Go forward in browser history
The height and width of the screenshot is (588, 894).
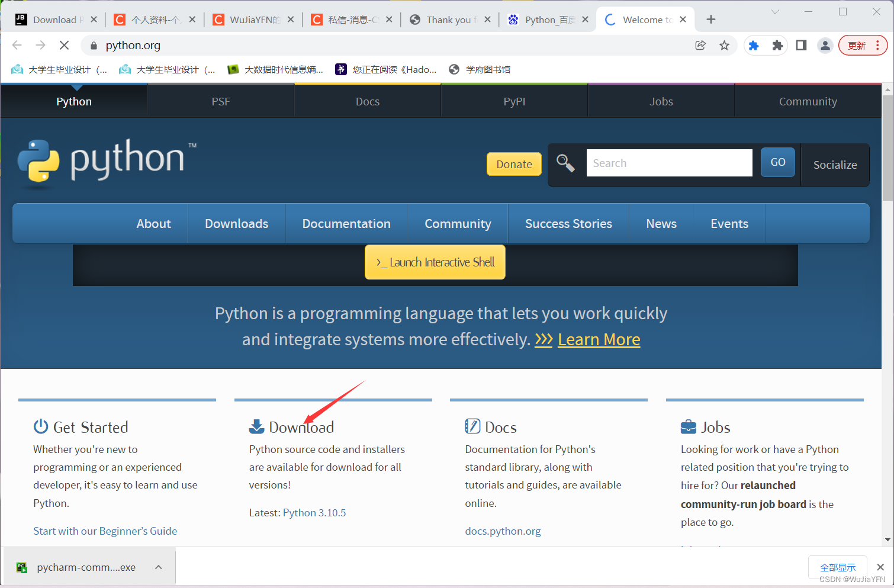[x=40, y=45]
